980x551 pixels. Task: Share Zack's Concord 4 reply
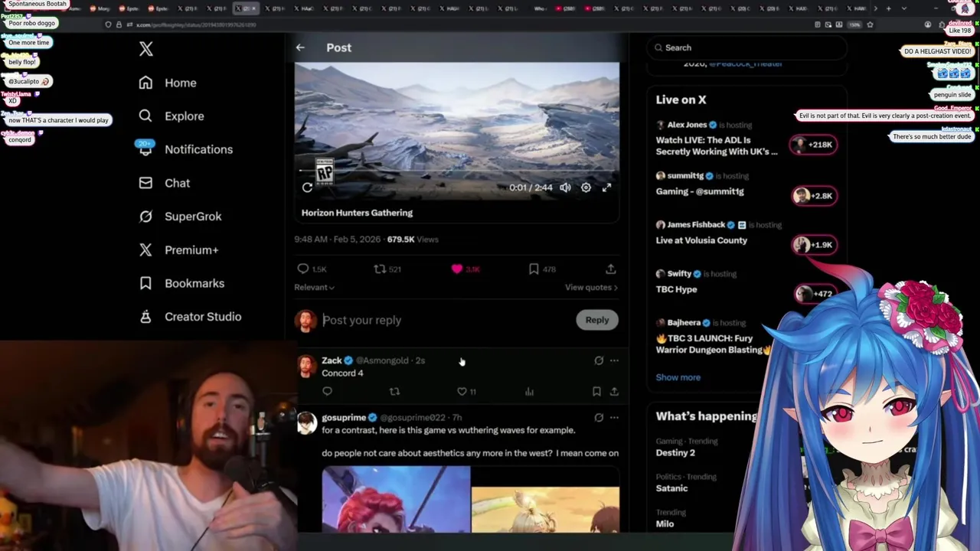614,392
